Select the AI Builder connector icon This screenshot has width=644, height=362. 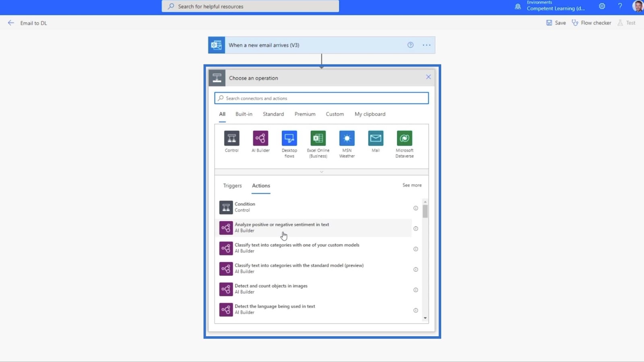point(260,138)
